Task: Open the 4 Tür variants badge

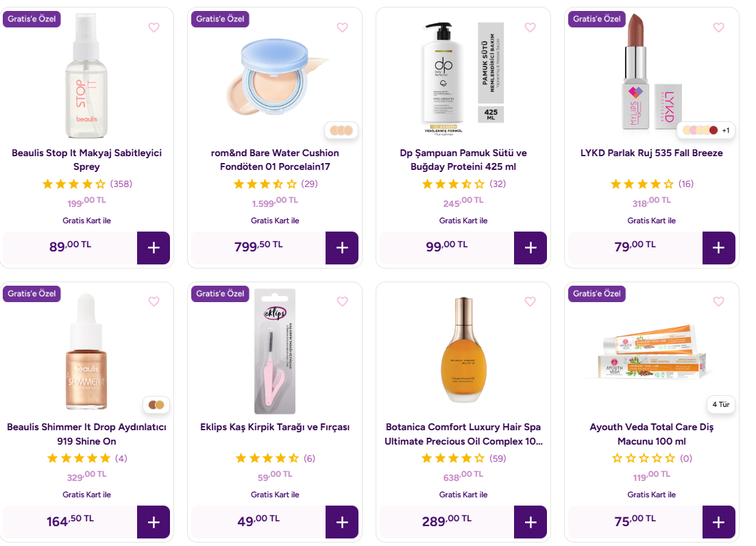Action: 721,405
